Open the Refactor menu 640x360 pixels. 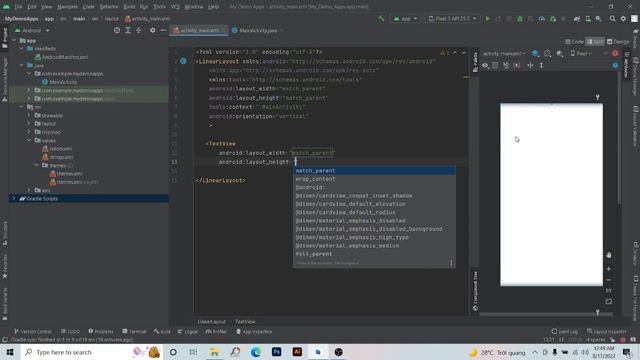(109, 7)
